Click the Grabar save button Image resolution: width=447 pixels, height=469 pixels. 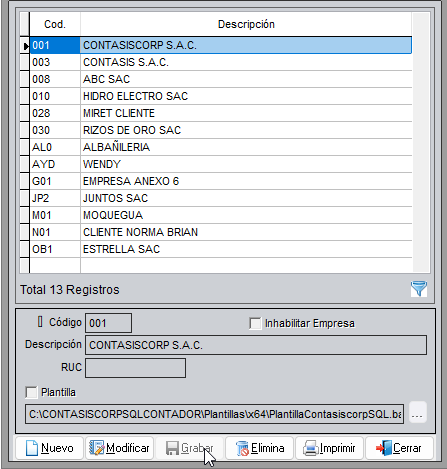pos(189,448)
